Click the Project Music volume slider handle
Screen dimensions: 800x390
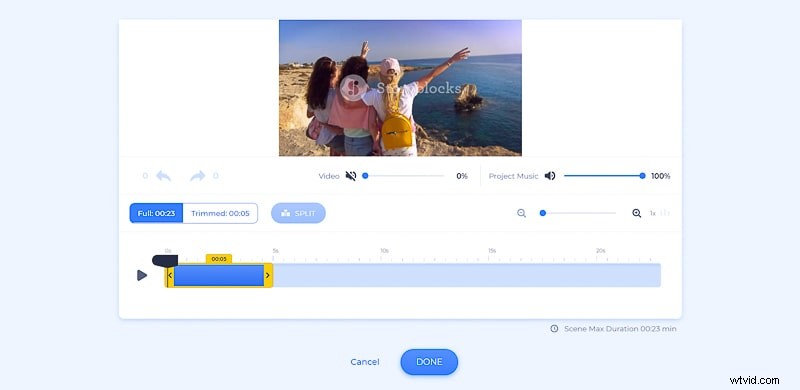coord(642,176)
